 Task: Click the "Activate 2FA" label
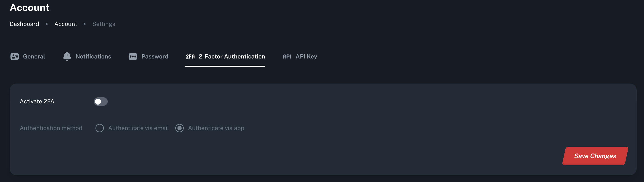(x=37, y=101)
